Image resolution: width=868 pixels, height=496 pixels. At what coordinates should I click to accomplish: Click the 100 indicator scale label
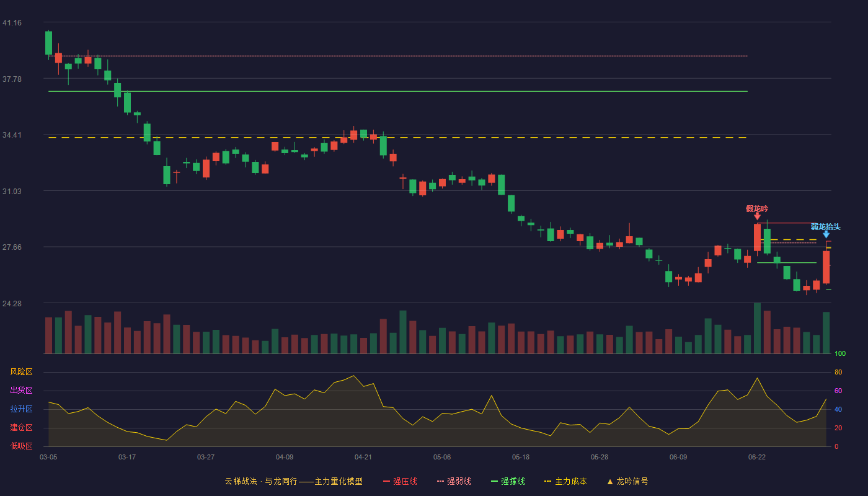click(x=840, y=353)
